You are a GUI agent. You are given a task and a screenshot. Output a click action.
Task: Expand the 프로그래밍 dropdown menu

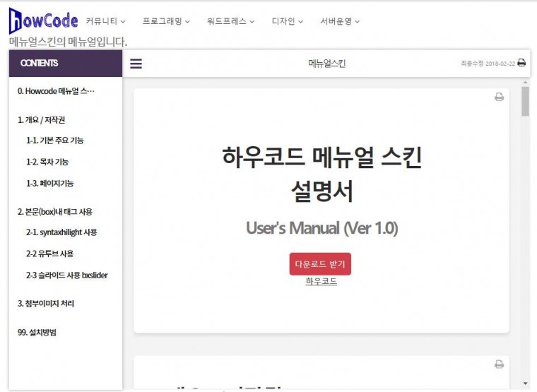pyautogui.click(x=165, y=21)
